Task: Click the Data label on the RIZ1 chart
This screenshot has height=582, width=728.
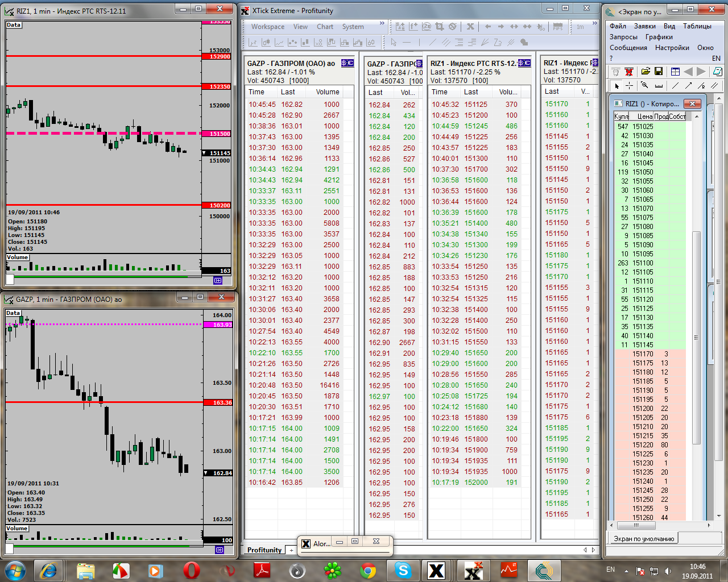Action: 14,25
